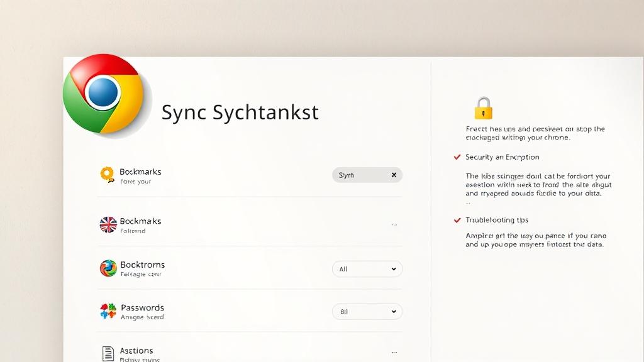This screenshot has height=362, width=644.
Task: Open the 'All' dropdown in the Bocktroms row
Action: coord(367,269)
